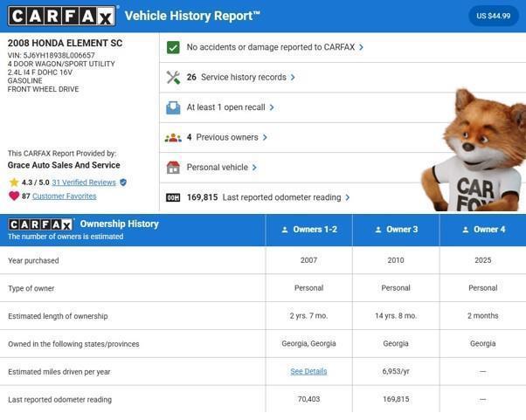
Task: Click the 2025 year purchased cell
Action: click(483, 260)
